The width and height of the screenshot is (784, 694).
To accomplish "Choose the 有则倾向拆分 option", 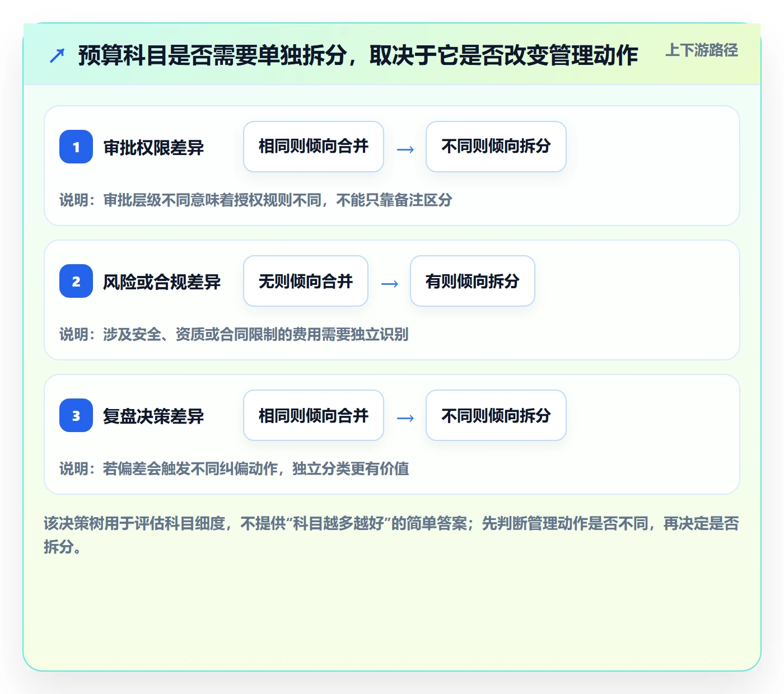I will pyautogui.click(x=473, y=281).
